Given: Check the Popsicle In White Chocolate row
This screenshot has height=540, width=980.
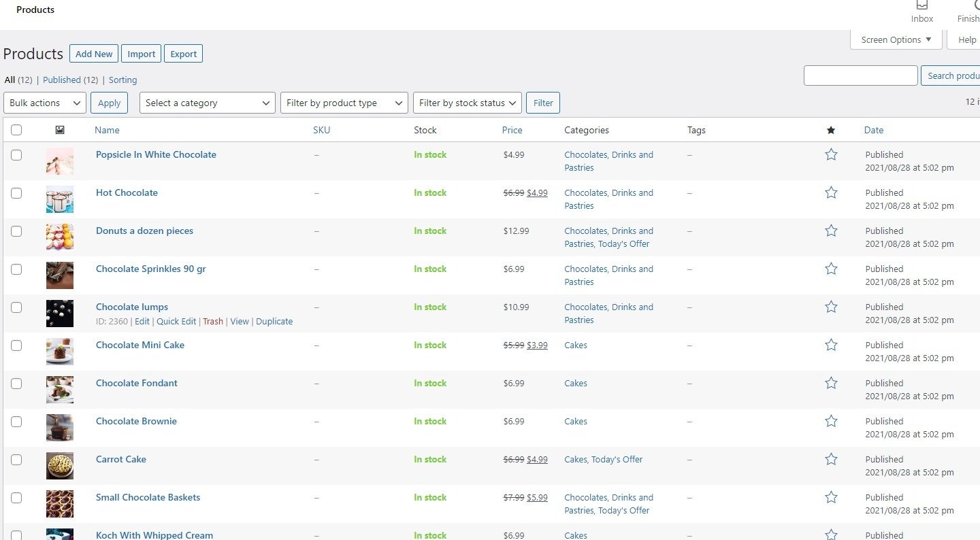Looking at the screenshot, I should coord(16,154).
